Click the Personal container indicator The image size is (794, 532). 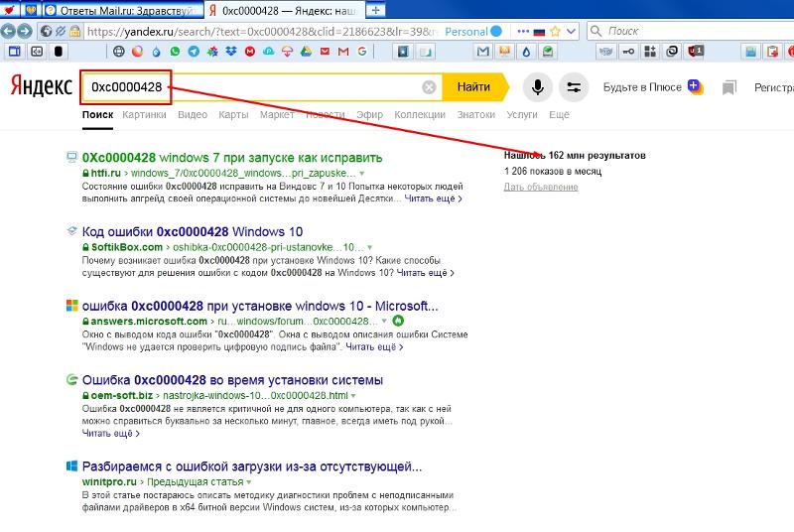coord(473,32)
